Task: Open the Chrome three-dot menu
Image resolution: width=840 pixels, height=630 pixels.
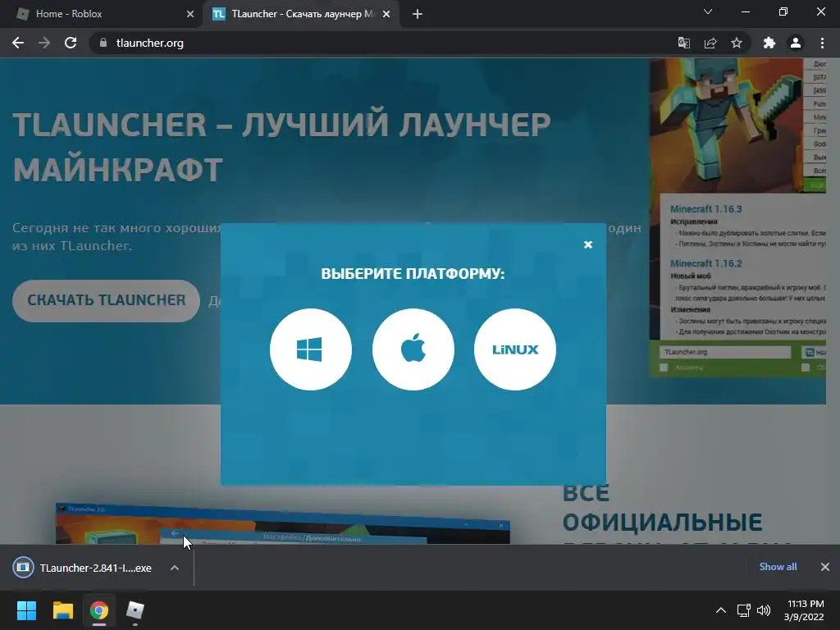Action: point(822,43)
